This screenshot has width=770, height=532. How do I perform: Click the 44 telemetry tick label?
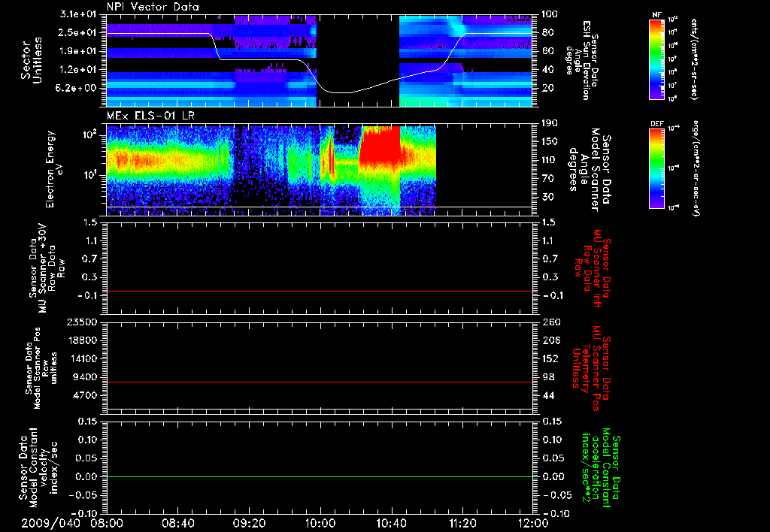(x=547, y=395)
